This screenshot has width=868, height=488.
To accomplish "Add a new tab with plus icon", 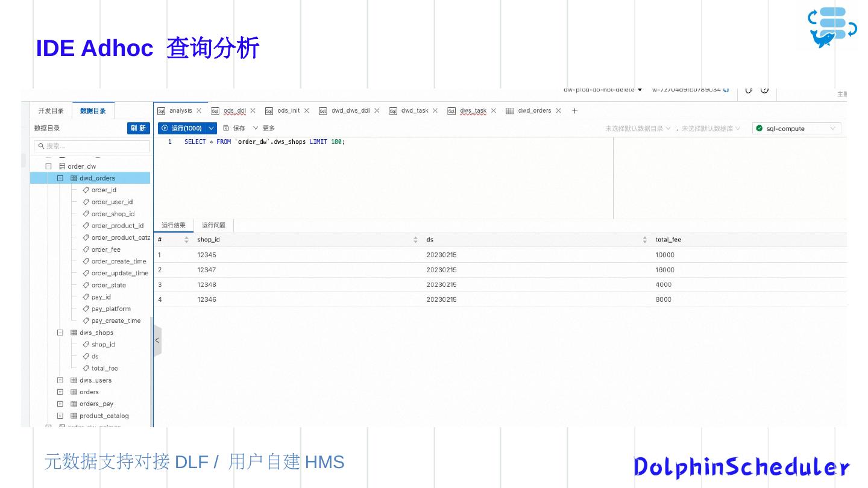I will [575, 111].
